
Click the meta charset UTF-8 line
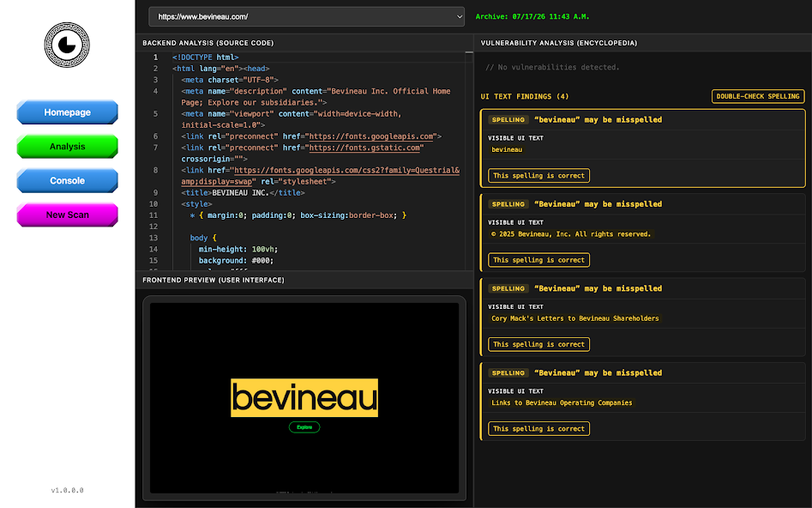pyautogui.click(x=230, y=80)
